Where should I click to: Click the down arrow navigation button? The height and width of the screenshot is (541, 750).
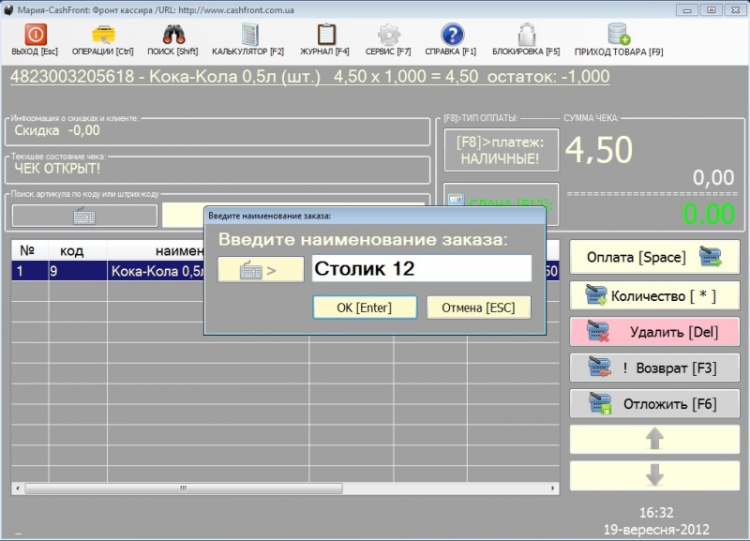tap(654, 475)
